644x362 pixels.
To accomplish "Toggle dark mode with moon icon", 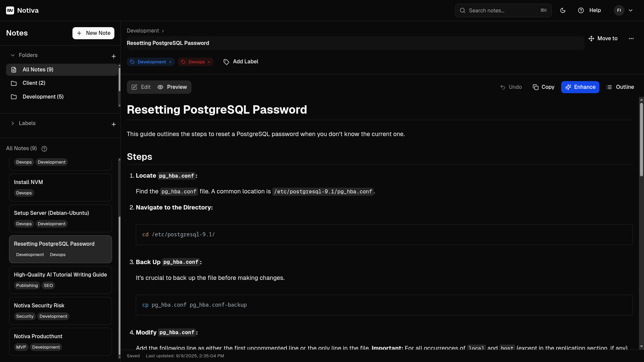I will (x=563, y=10).
